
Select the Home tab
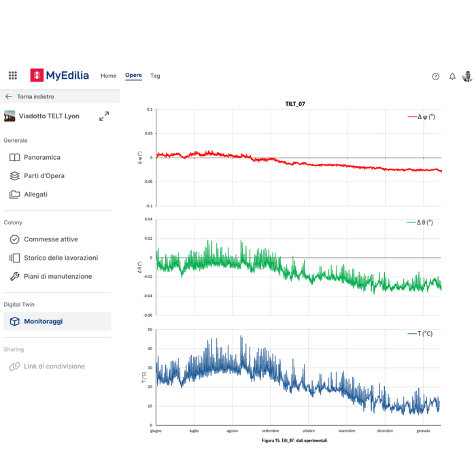109,76
